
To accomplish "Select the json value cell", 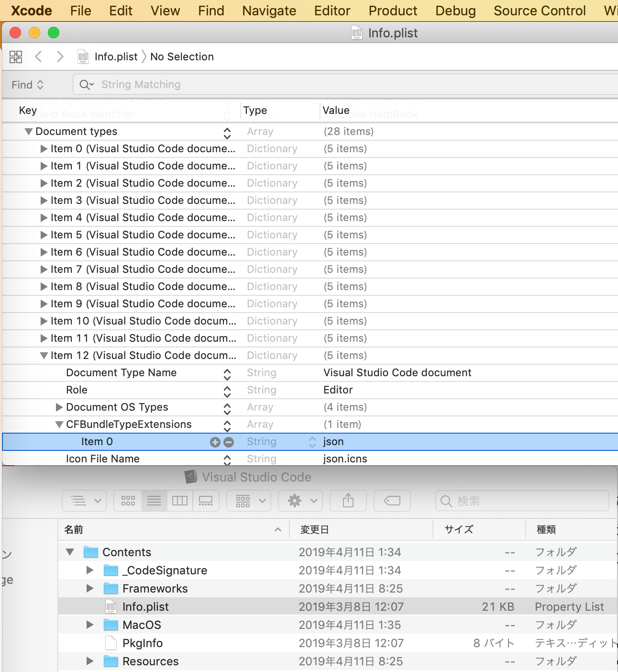I will (333, 442).
